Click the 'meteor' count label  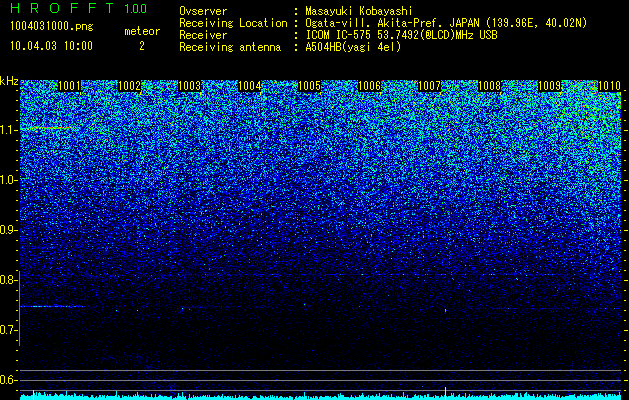[142, 31]
